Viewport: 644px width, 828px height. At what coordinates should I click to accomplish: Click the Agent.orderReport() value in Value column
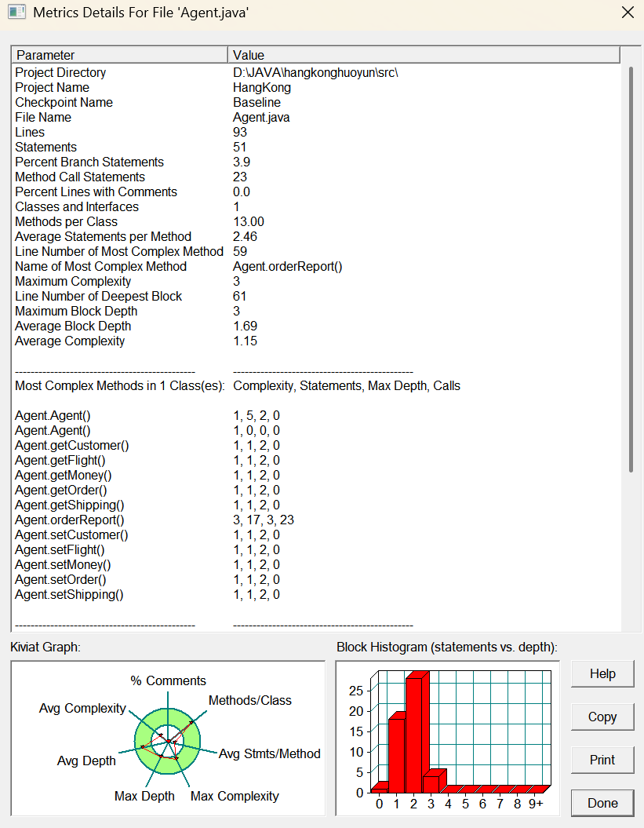(288, 266)
